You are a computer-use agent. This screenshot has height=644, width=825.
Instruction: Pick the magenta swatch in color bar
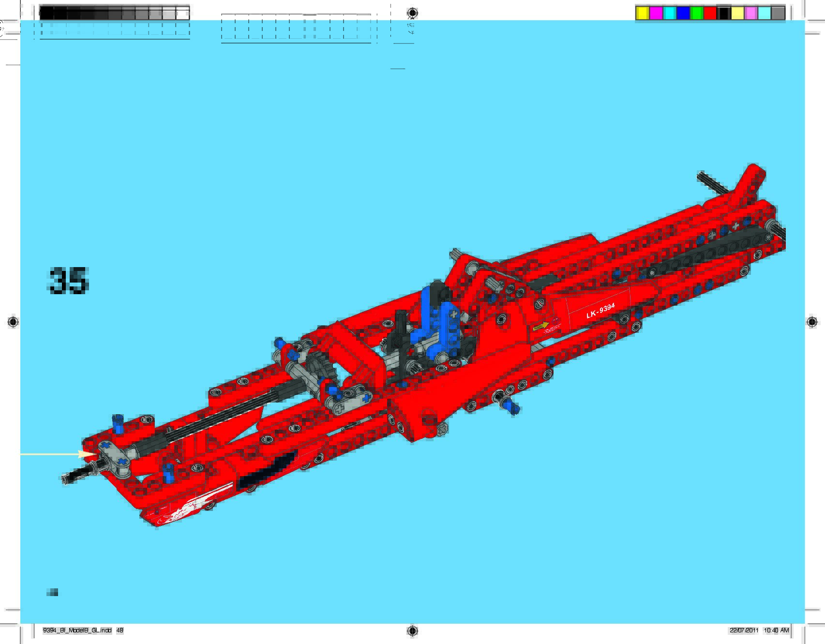pyautogui.click(x=656, y=14)
